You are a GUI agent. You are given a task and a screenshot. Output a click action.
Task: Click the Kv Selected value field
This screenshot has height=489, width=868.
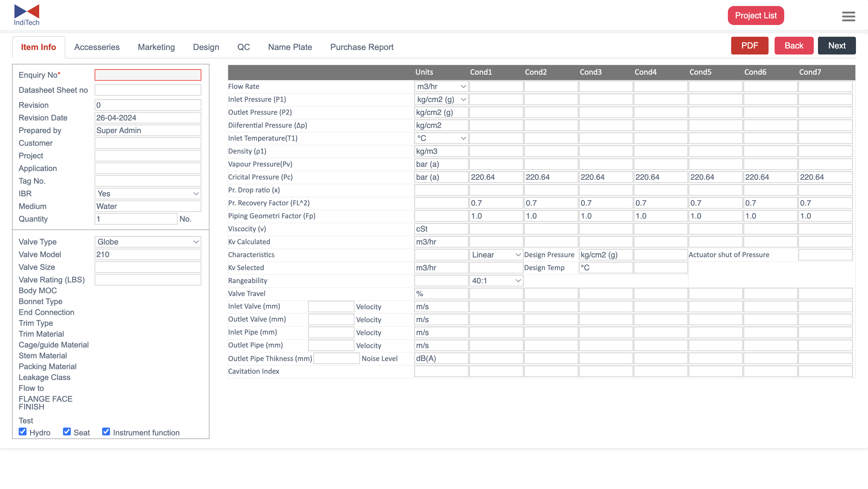click(496, 268)
